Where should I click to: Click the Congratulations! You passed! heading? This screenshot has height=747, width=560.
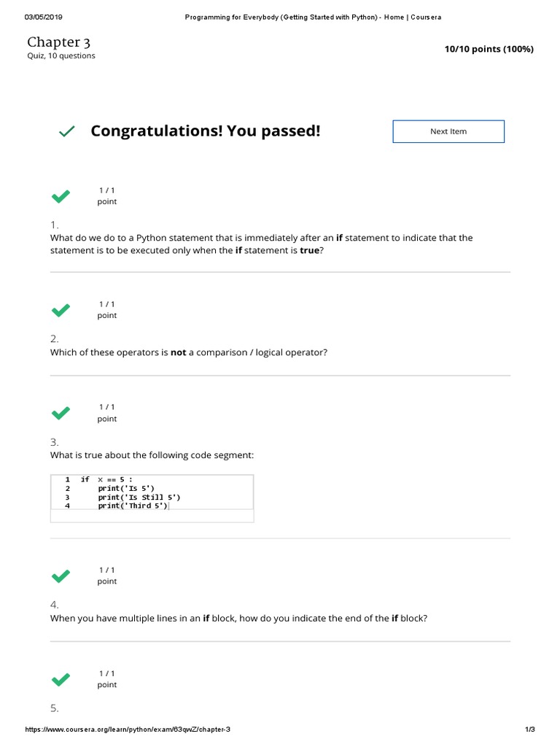[205, 131]
